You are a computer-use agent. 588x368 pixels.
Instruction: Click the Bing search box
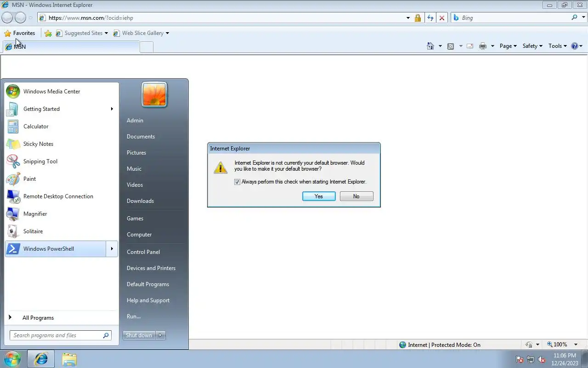tap(514, 17)
